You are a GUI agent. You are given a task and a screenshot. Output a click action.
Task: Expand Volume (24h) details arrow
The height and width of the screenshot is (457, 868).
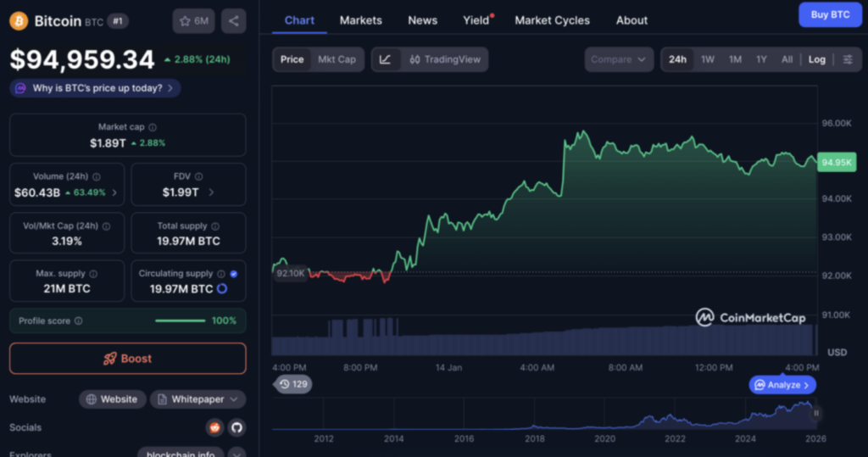tap(114, 192)
